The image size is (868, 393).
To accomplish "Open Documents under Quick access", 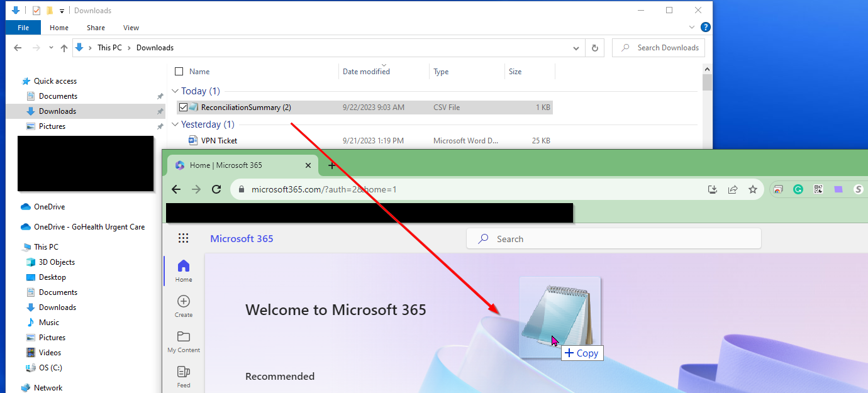I will (58, 96).
